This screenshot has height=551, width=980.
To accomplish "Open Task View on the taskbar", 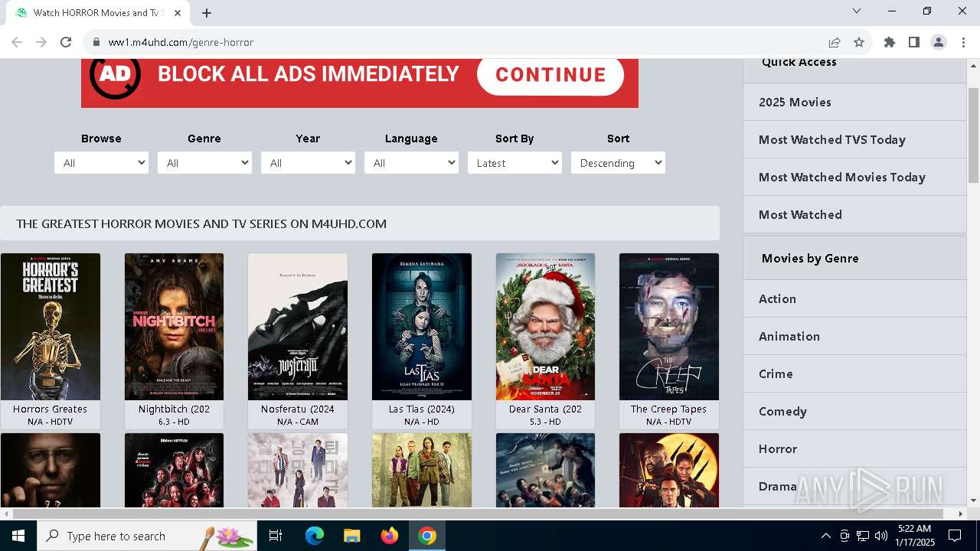I will [x=276, y=536].
